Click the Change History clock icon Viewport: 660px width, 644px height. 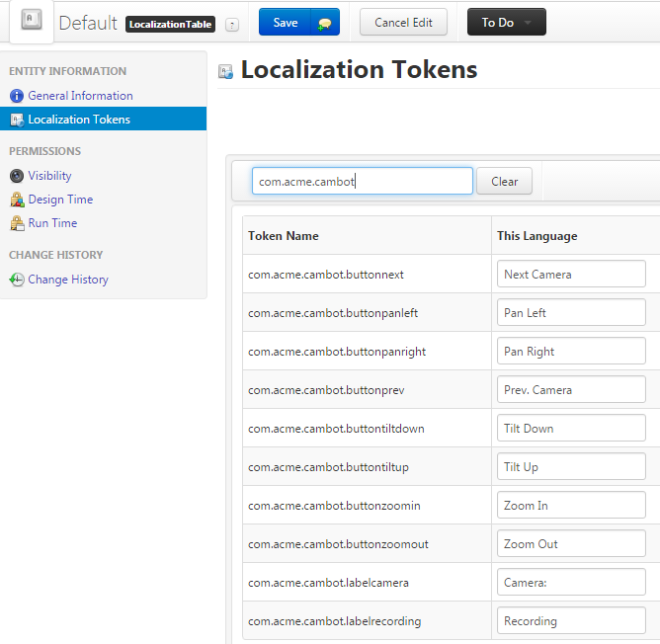pyautogui.click(x=17, y=280)
